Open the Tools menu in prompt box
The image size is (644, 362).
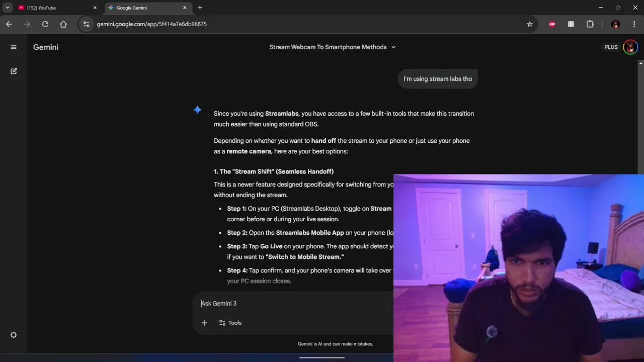click(230, 323)
